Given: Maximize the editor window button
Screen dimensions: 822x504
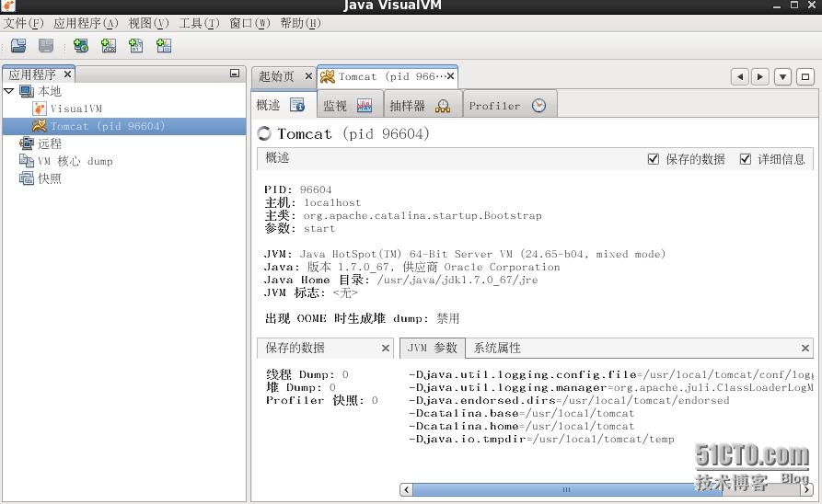Looking at the screenshot, I should pos(805,77).
